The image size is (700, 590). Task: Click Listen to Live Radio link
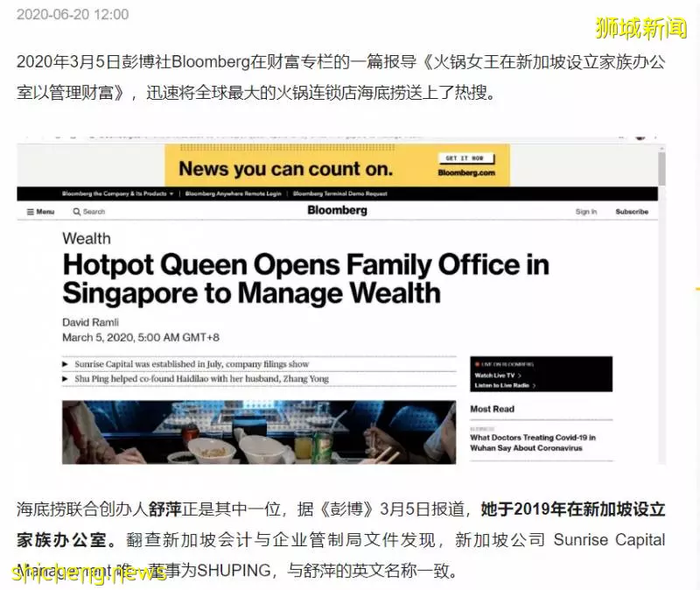point(505,385)
